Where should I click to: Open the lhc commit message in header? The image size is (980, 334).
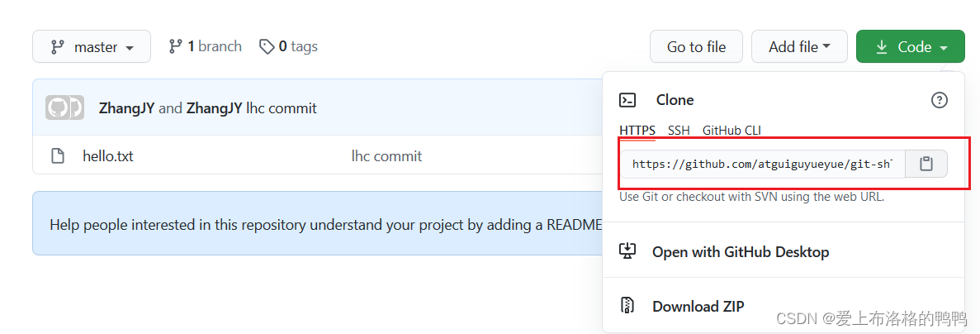[x=282, y=108]
